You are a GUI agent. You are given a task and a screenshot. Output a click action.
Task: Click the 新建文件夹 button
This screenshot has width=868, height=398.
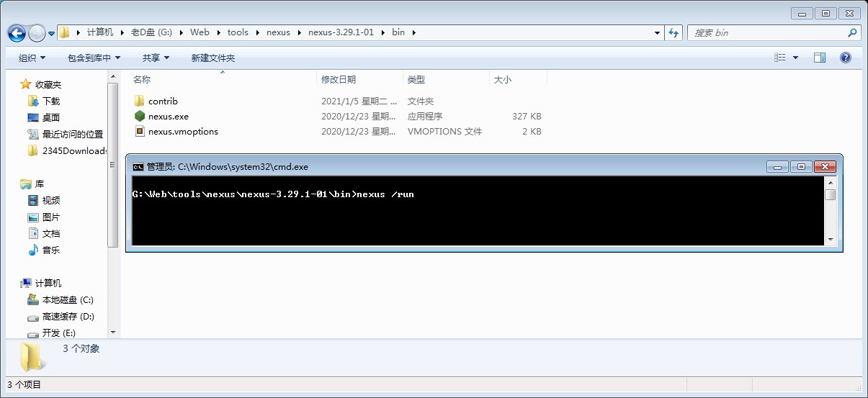pos(213,58)
